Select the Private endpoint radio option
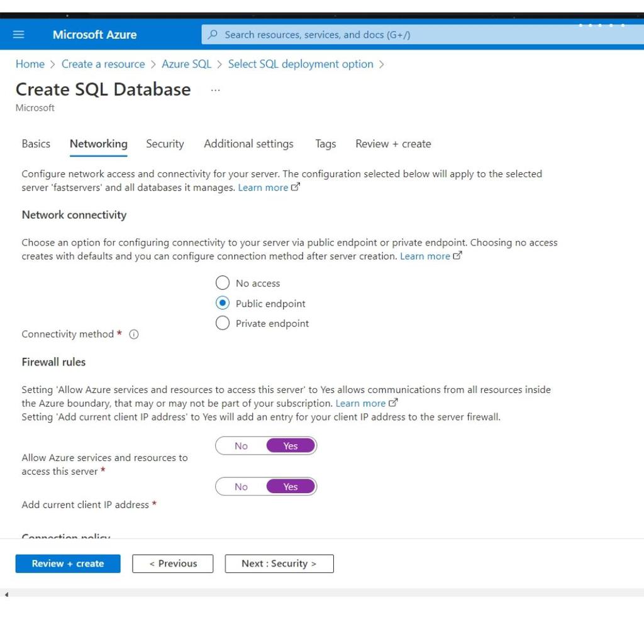This screenshot has height=644, width=644. coord(223,323)
